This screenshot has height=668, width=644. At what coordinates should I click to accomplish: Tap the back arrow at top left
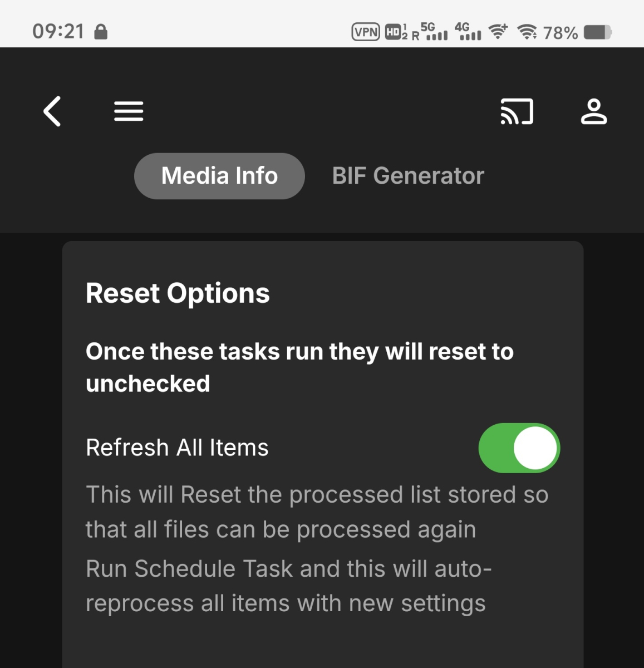(x=52, y=111)
